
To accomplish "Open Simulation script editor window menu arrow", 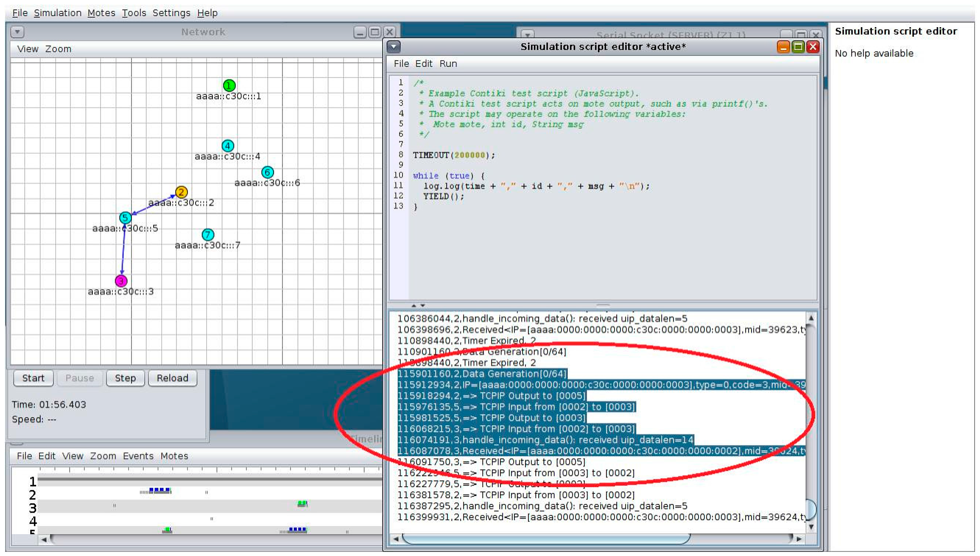I will point(393,47).
